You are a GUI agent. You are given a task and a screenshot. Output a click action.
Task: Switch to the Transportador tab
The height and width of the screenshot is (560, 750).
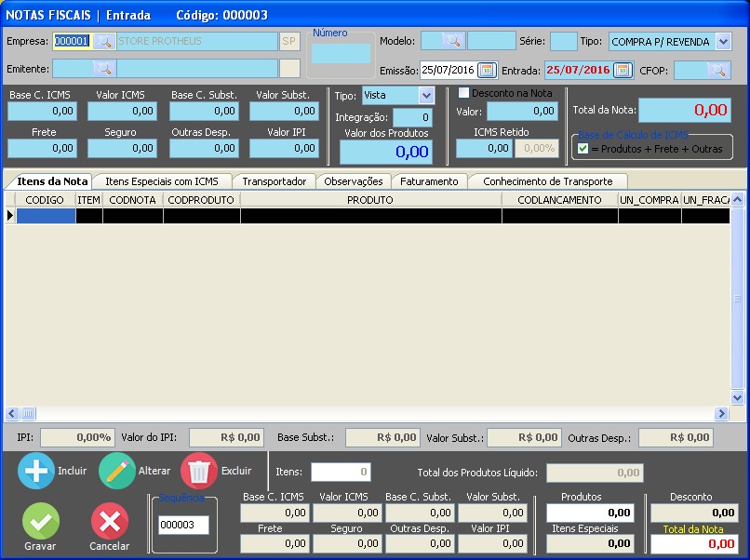coord(275,181)
